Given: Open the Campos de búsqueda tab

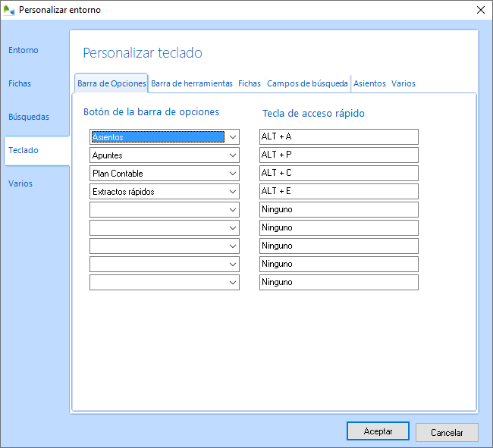Looking at the screenshot, I should pos(307,83).
